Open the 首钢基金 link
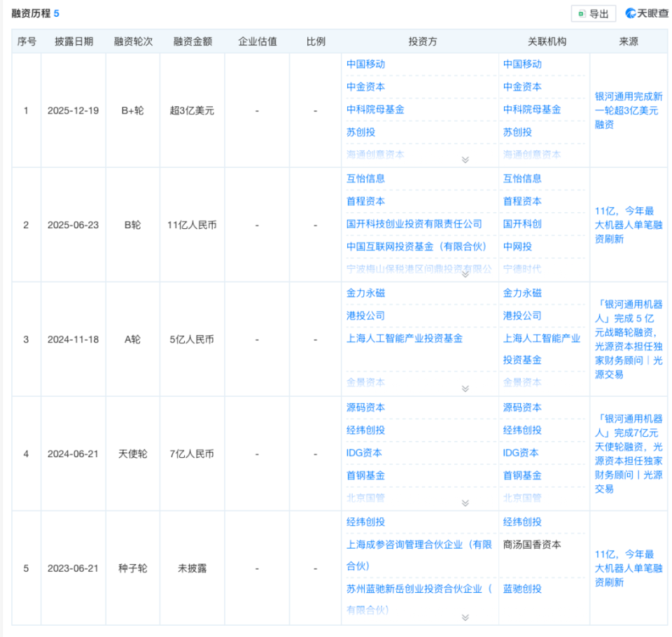672x637 pixels. coord(364,475)
